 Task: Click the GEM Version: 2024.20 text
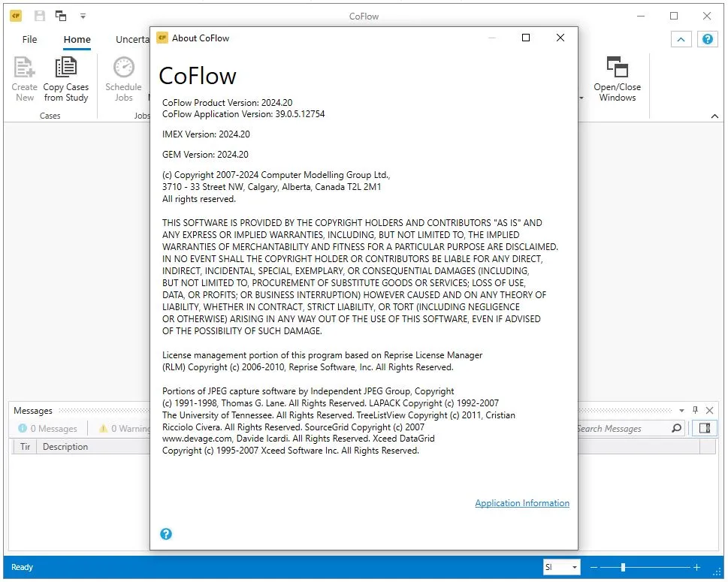[205, 155]
